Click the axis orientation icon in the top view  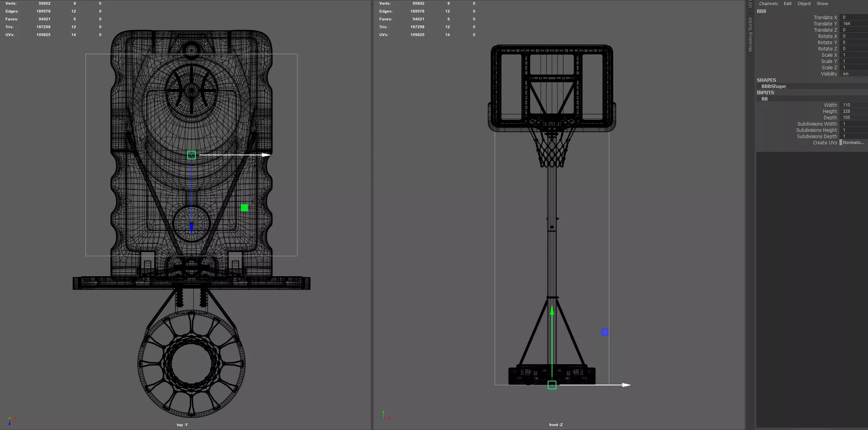[12, 420]
